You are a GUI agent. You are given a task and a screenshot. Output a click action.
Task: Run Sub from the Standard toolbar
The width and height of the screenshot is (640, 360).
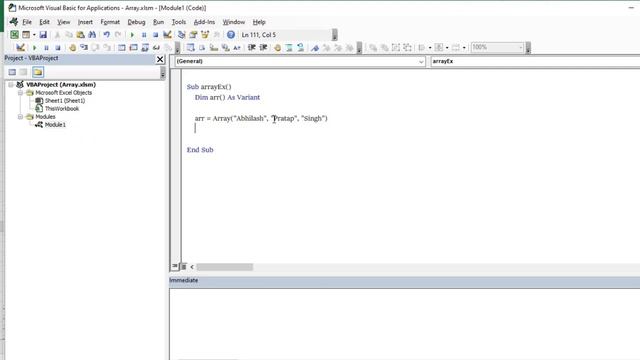[x=132, y=35]
